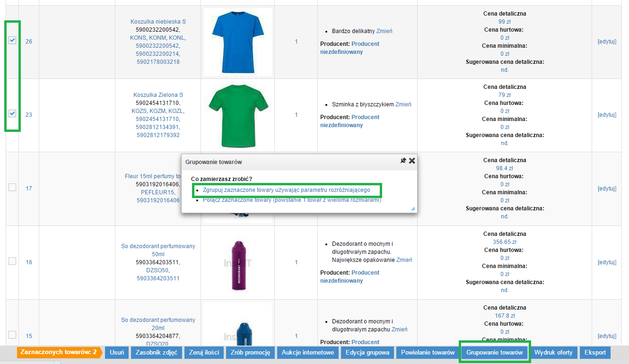Open Aukcje internetowe
This screenshot has width=629, height=364.
(308, 353)
